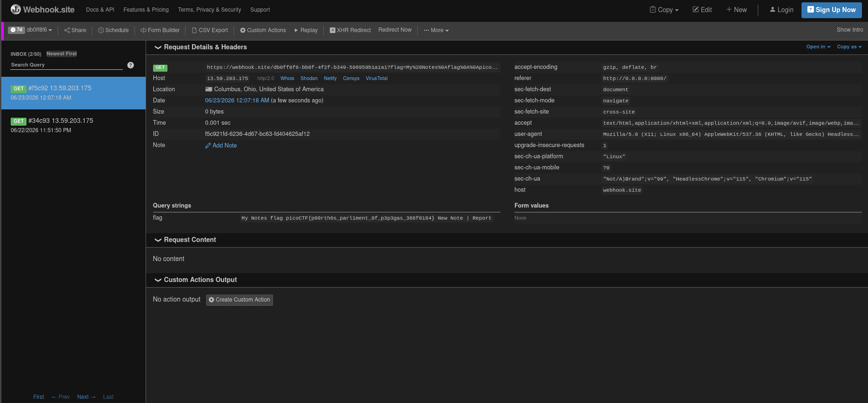Screen dimensions: 868x403
Task: Click Show Intro
Action: tap(850, 30)
